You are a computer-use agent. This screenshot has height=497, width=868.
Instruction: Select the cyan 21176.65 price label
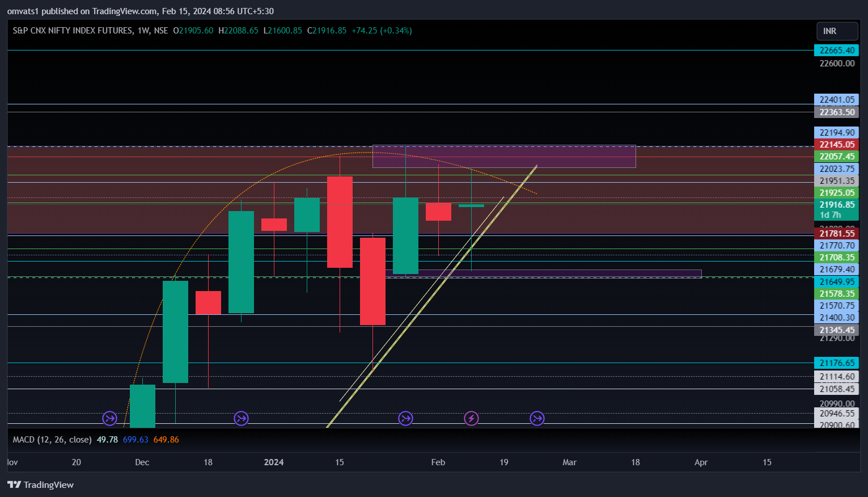(837, 363)
